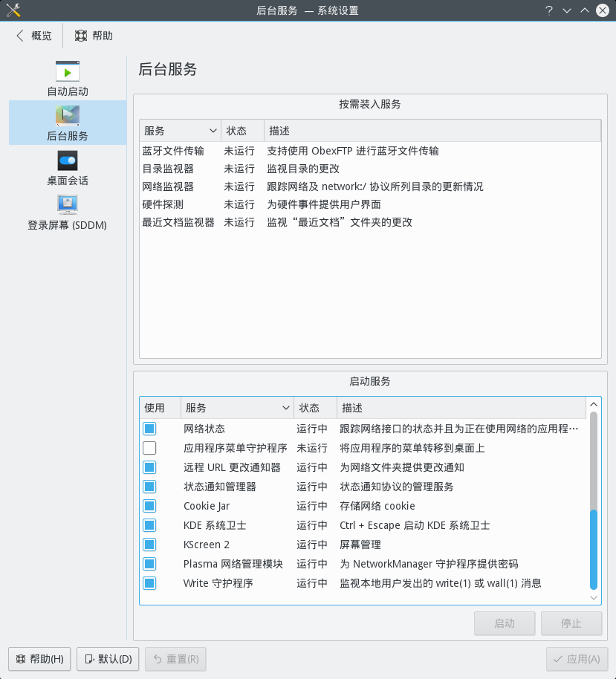Viewport: 616px width, 679px height.
Task: Select the 应用程序菜单守护程序 service name
Action: pos(236,448)
